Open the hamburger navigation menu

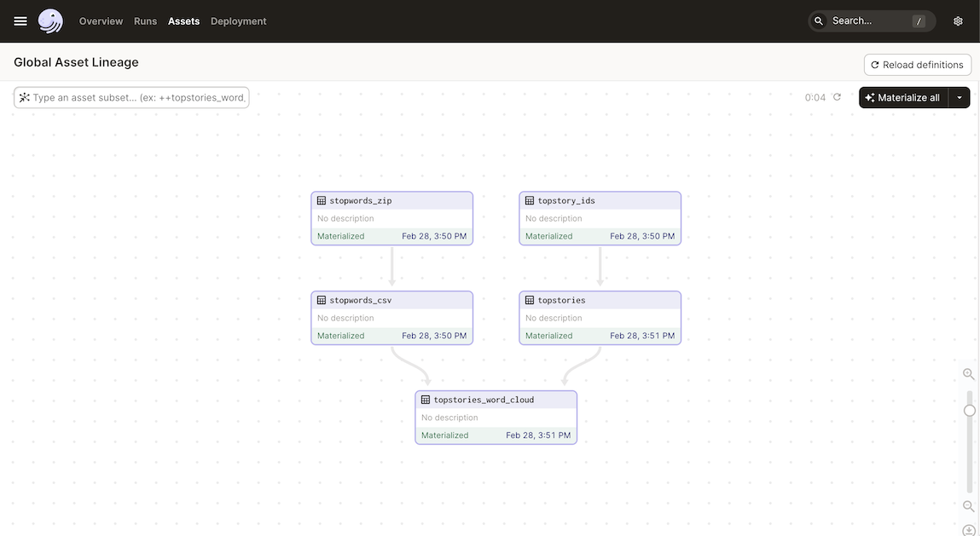[x=20, y=21]
